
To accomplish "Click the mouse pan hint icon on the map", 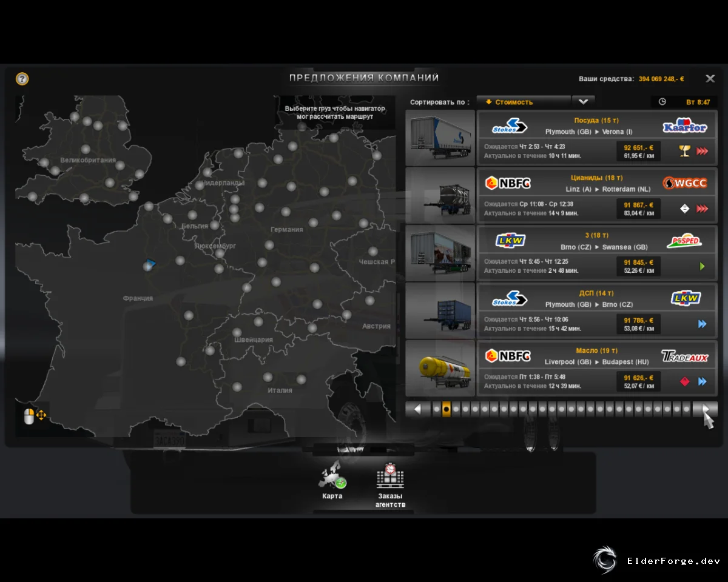I will [35, 416].
